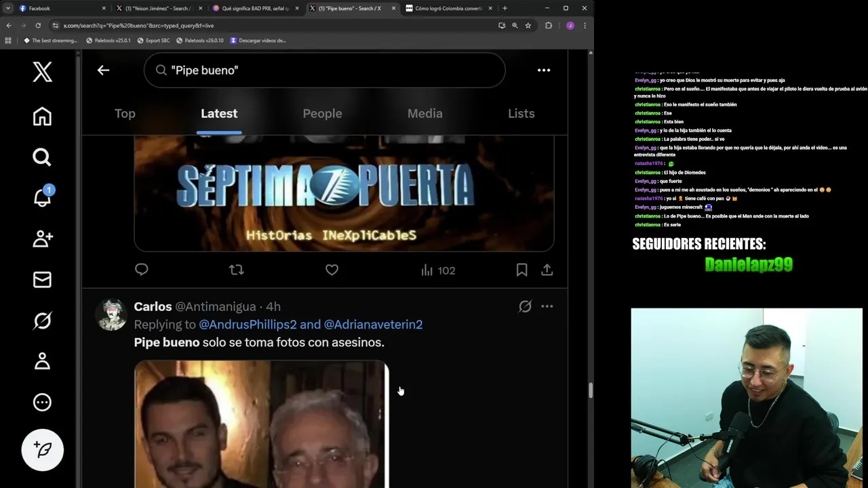Open @AndrusPhillips2 mention link

[x=248, y=325]
